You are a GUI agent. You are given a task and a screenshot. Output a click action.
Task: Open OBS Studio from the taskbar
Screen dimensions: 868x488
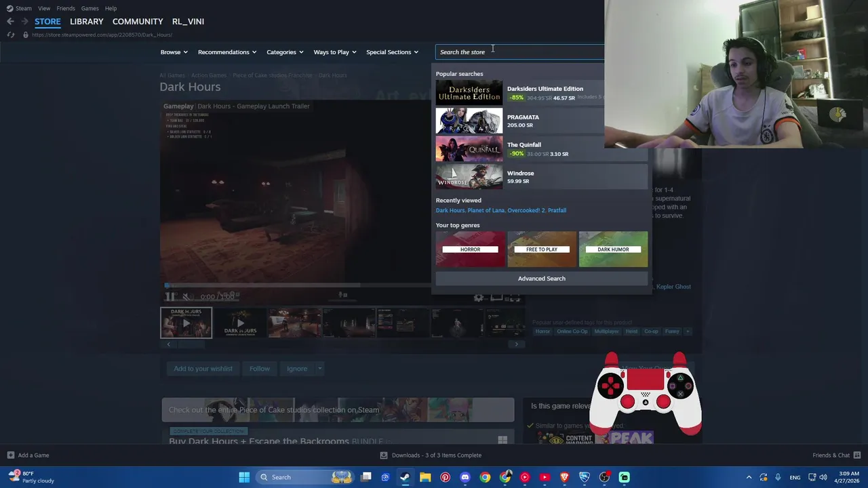(604, 477)
